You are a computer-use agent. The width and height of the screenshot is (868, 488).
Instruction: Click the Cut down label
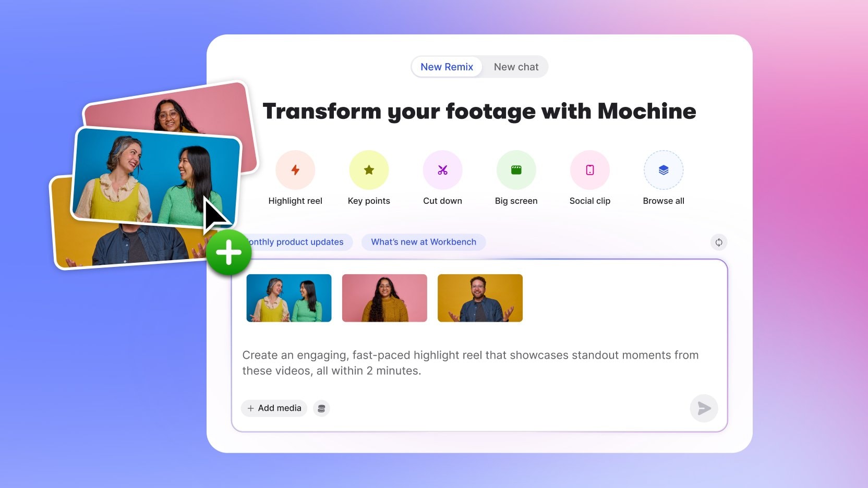442,201
